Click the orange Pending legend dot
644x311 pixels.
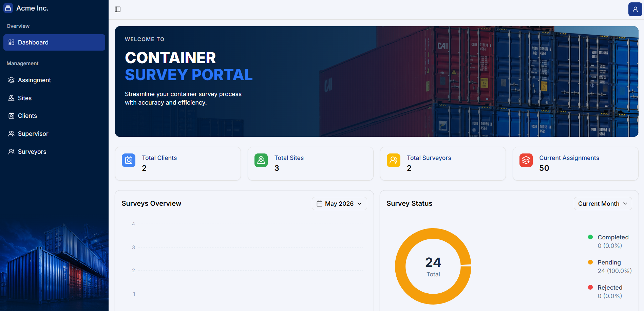590,262
